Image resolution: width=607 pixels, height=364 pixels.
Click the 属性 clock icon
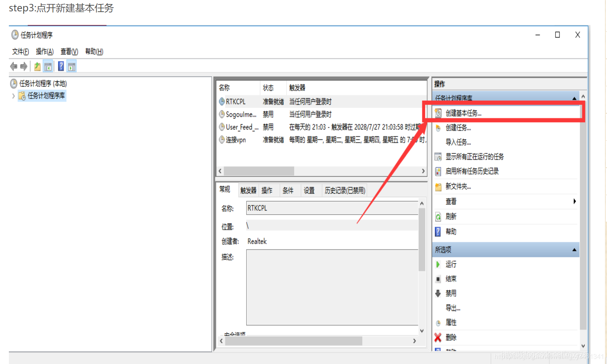[x=438, y=323]
